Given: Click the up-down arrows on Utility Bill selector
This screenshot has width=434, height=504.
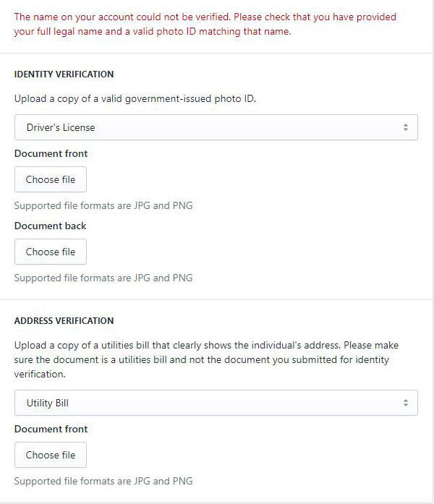Looking at the screenshot, I should tap(405, 403).
